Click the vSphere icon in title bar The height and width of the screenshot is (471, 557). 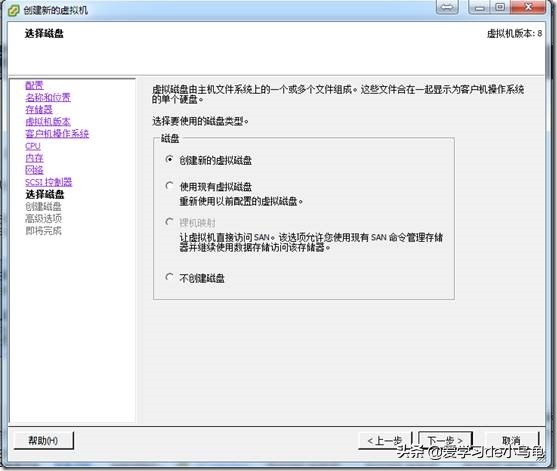(x=14, y=10)
